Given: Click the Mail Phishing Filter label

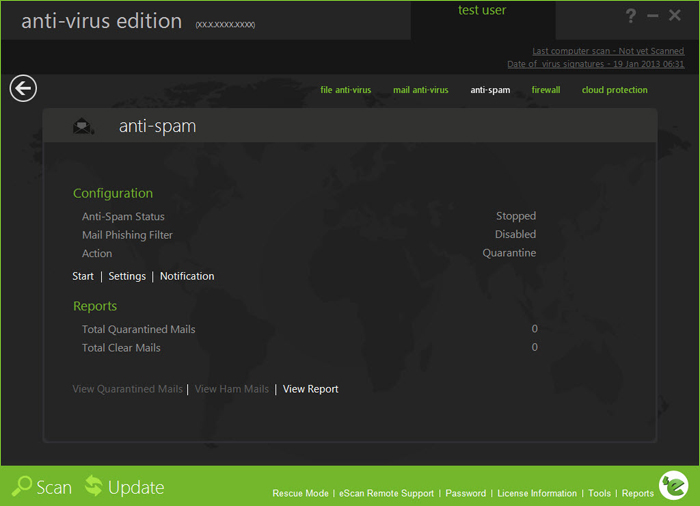Looking at the screenshot, I should pyautogui.click(x=127, y=235).
